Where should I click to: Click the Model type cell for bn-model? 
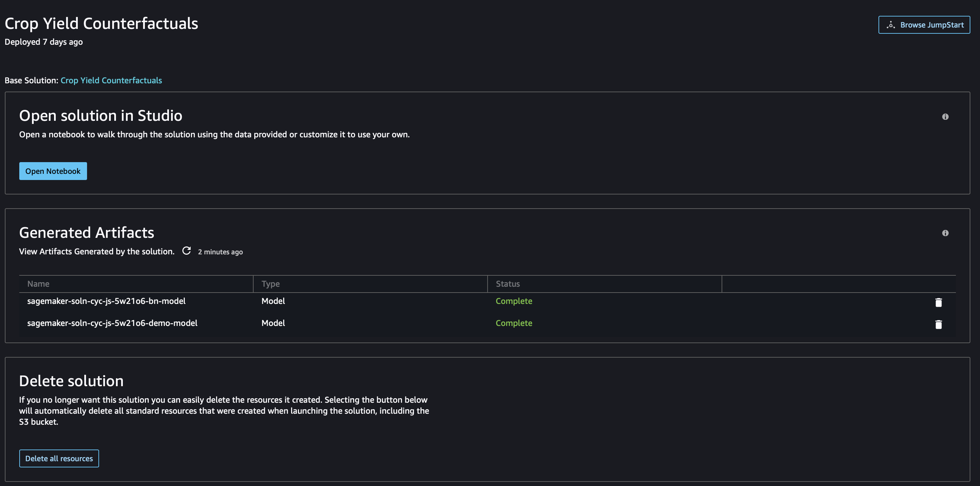click(273, 301)
